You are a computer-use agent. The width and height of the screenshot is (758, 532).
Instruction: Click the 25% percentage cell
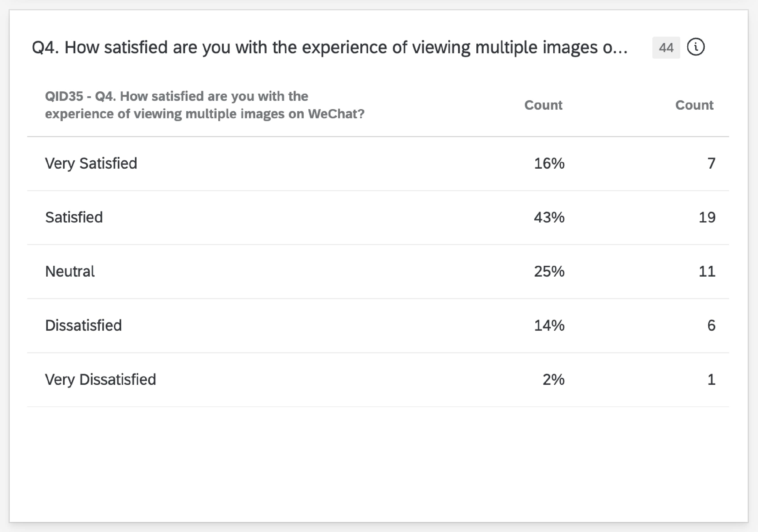coord(549,272)
